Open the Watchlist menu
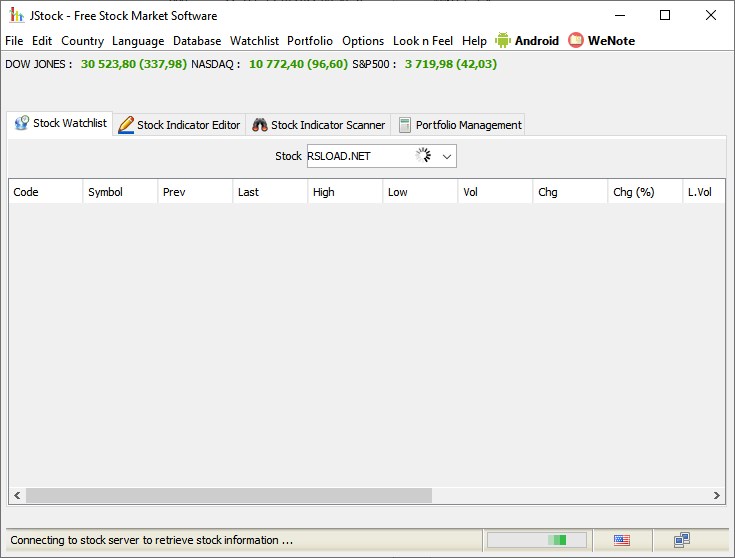Image resolution: width=735 pixels, height=558 pixels. coord(254,41)
